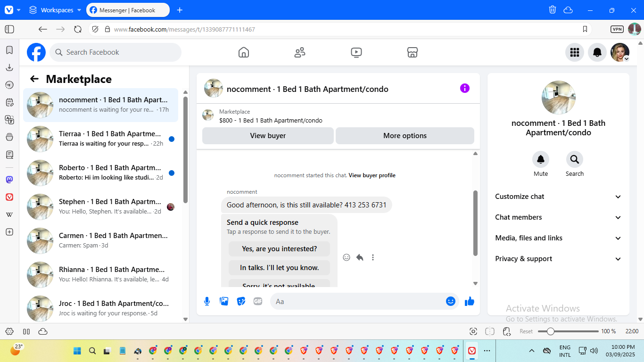Image resolution: width=644 pixels, height=362 pixels.
Task: Open the Wikipedia web panel
Action: point(9,214)
